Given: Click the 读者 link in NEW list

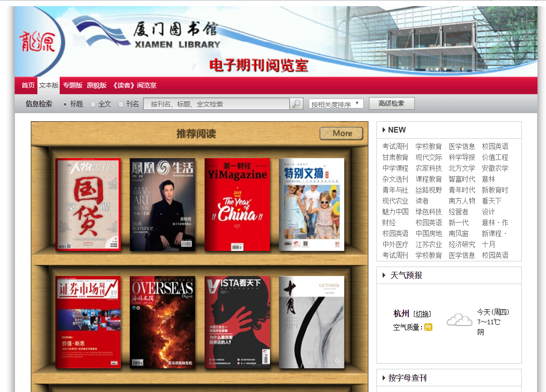Looking at the screenshot, I should (422, 201).
